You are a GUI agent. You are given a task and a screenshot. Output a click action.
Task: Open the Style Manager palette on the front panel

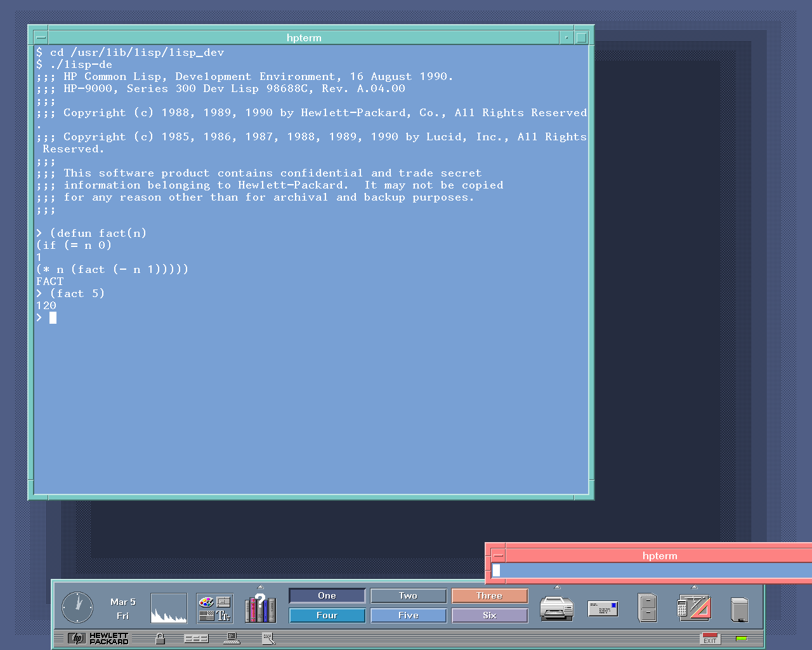click(214, 608)
